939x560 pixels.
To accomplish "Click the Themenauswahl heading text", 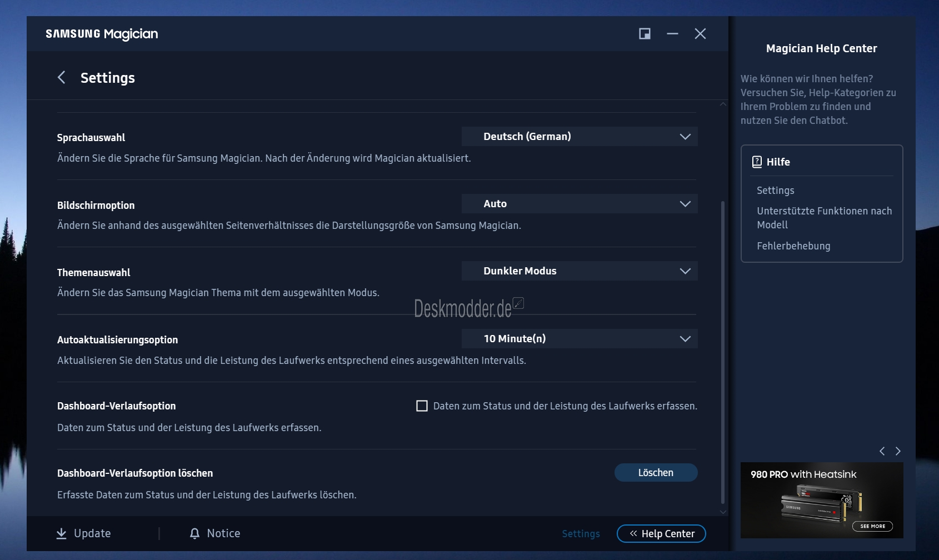I will point(93,273).
